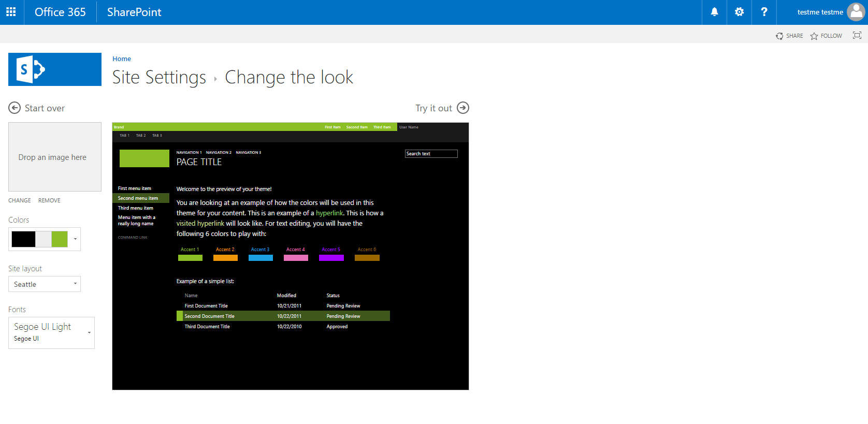Open the help question mark
This screenshot has width=868, height=424.
coord(764,12)
